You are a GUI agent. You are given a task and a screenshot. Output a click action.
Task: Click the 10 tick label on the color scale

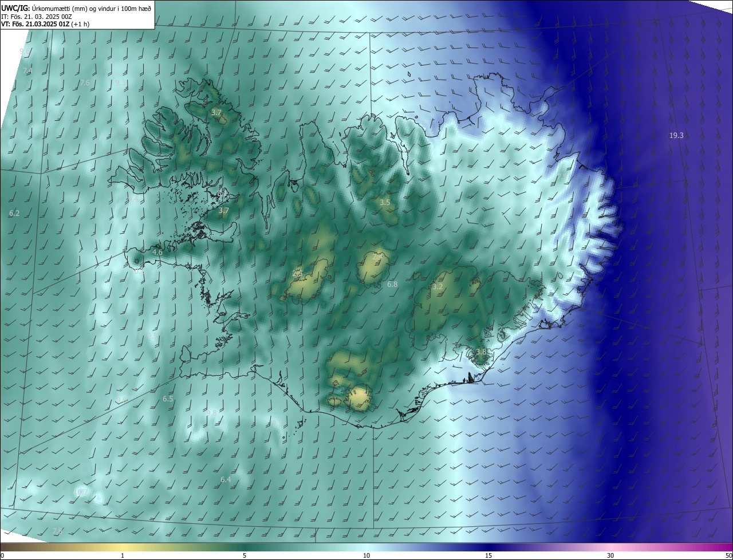(366, 556)
